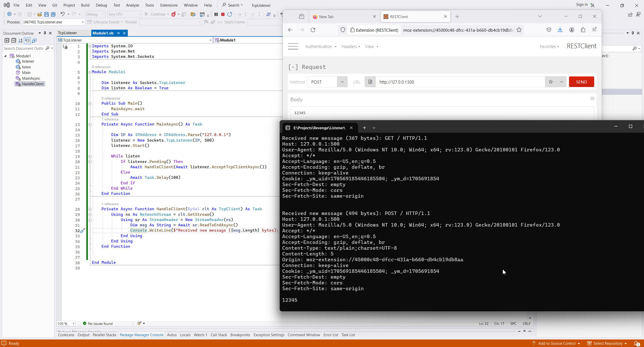
Task: Stop debugging with the red square
Action: tap(223, 14)
